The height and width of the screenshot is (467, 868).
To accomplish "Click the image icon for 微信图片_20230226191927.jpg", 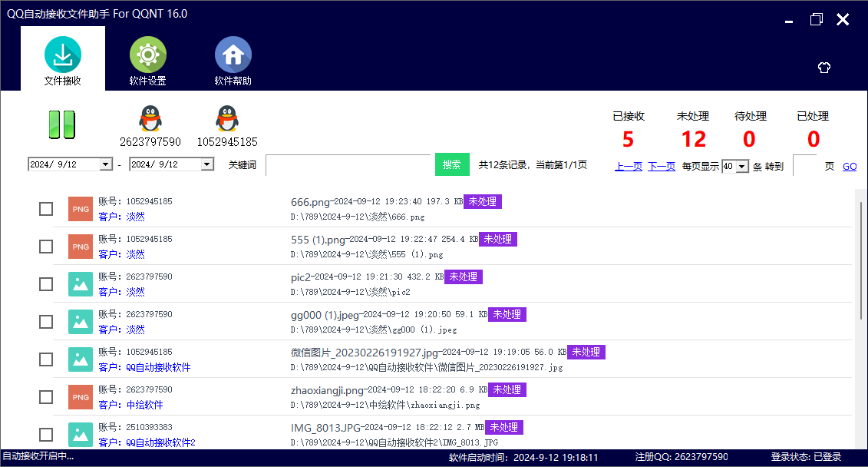I will tap(81, 359).
